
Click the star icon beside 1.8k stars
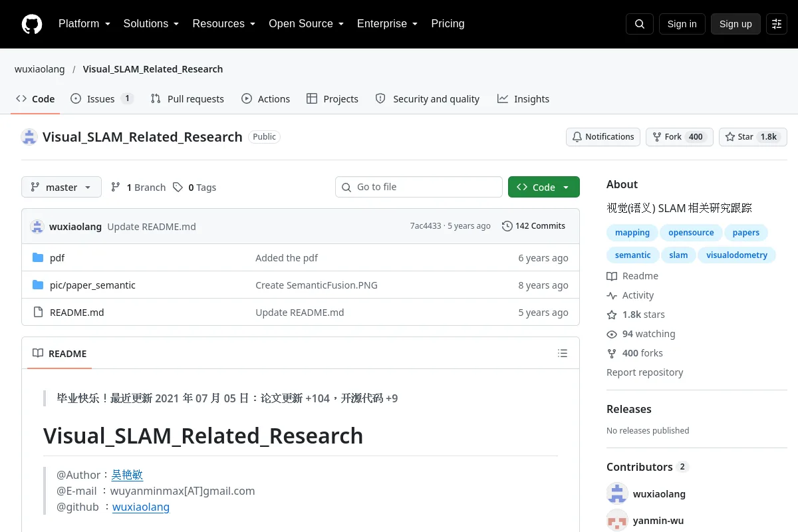pyautogui.click(x=612, y=315)
